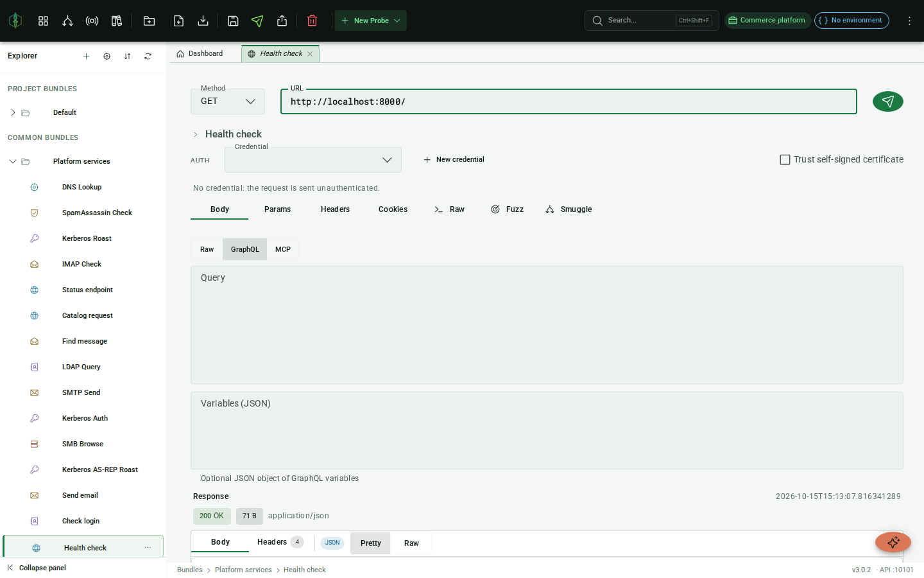Click the broadcast listener icon in top toolbar

(92, 21)
